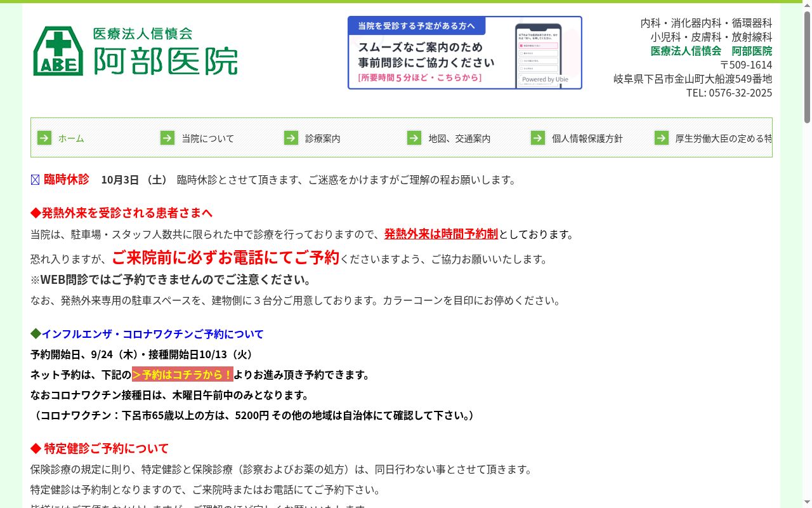Viewport: 812px width, 508px height.
Task: Click the page's vertical scrollbar thumb
Action: pyautogui.click(x=807, y=67)
